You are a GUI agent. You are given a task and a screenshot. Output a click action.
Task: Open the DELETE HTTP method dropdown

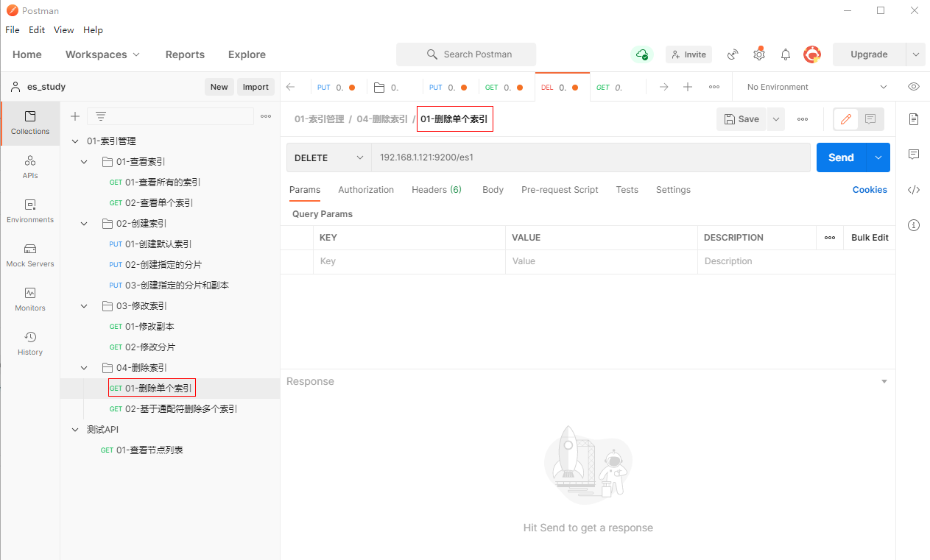click(x=329, y=157)
